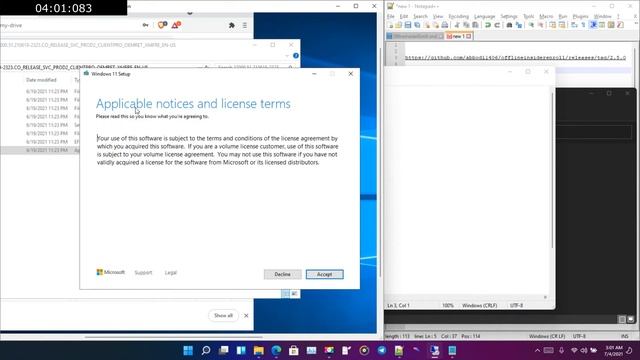Open browser extensions puzzle icon
Viewport: 640px width, 360px height.
tap(231, 25)
